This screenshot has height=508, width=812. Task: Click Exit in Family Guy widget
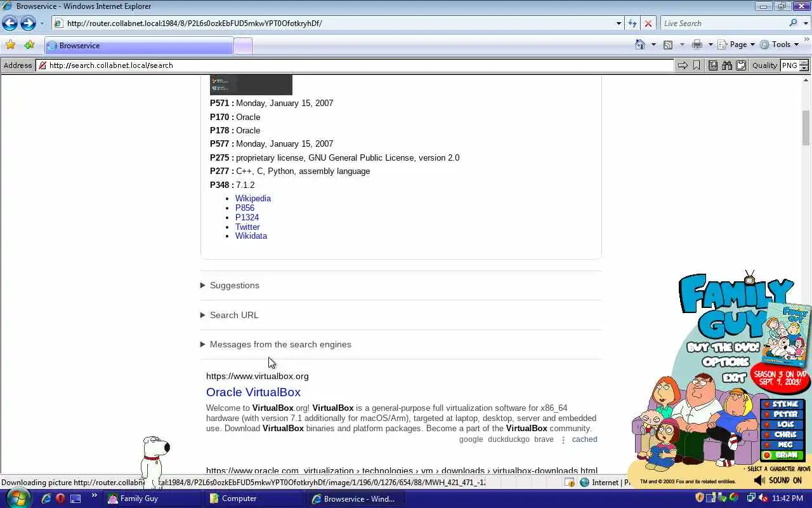[733, 377]
